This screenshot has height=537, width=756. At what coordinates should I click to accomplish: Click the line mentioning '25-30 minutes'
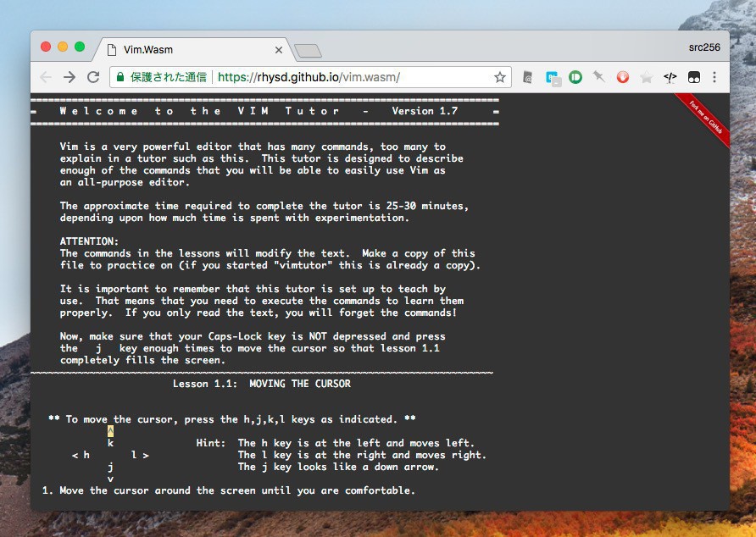(264, 206)
